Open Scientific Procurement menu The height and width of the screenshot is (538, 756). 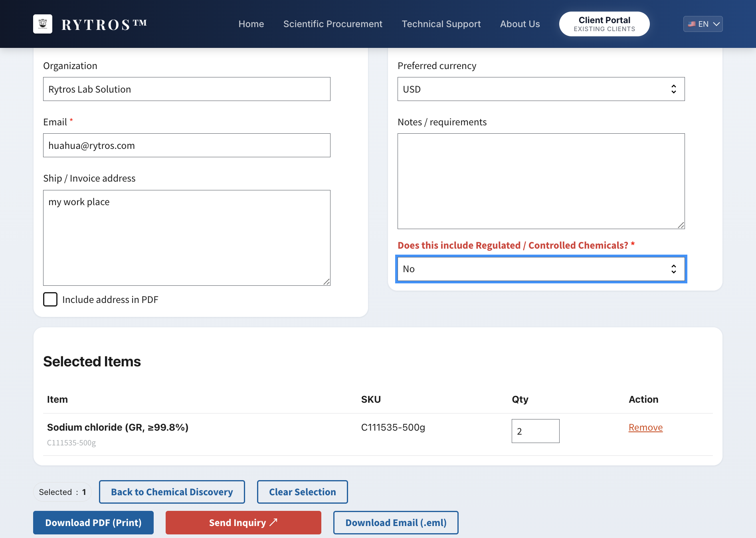(x=333, y=24)
